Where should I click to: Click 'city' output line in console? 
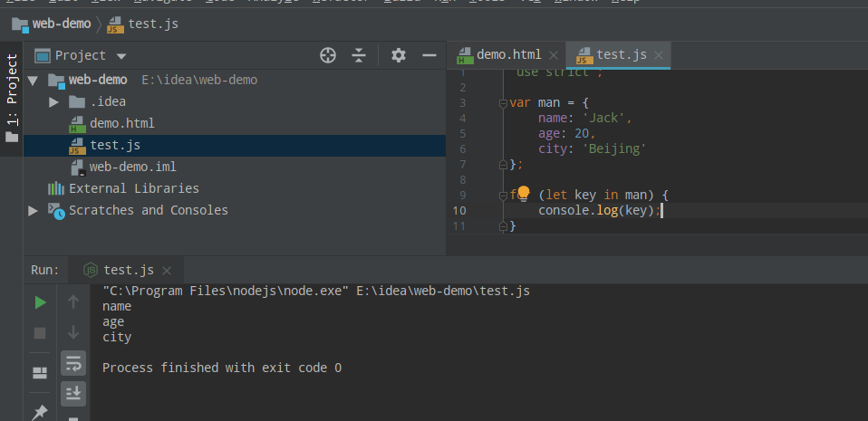tap(117, 337)
